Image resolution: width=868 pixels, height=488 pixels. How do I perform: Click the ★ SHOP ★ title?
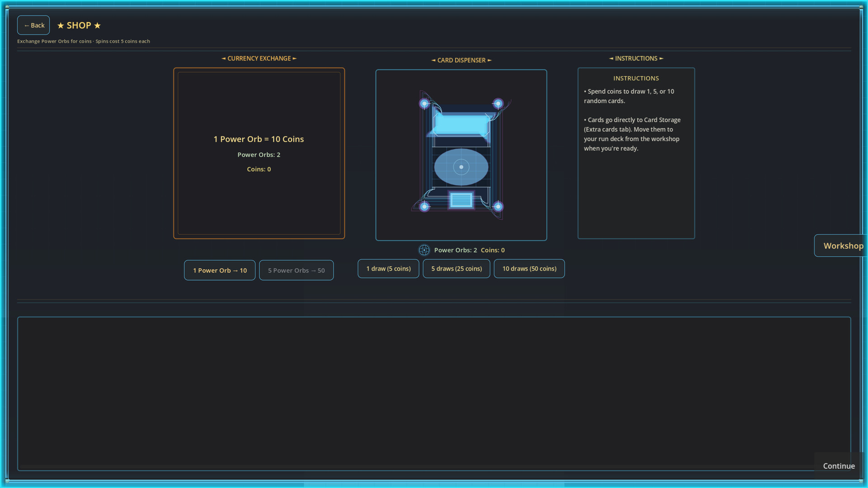pos(78,25)
